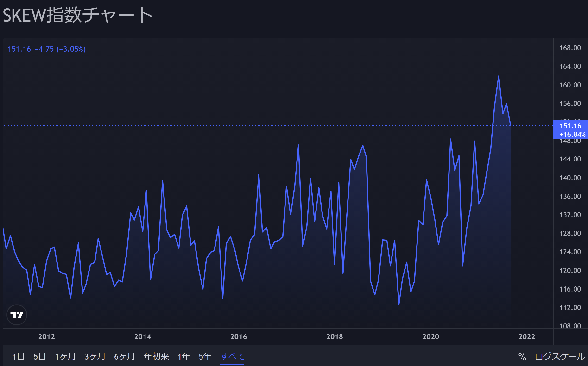
Task: Select the 1日 time range
Action: [19, 356]
